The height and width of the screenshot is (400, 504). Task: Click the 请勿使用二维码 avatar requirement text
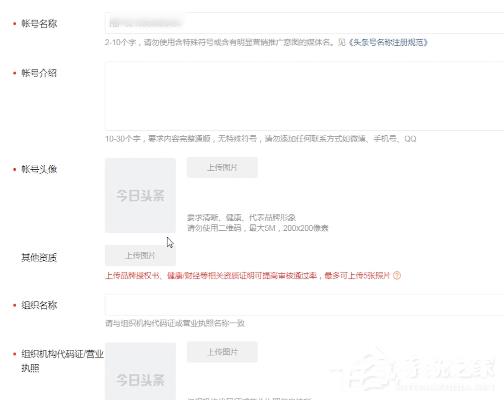tap(258, 228)
